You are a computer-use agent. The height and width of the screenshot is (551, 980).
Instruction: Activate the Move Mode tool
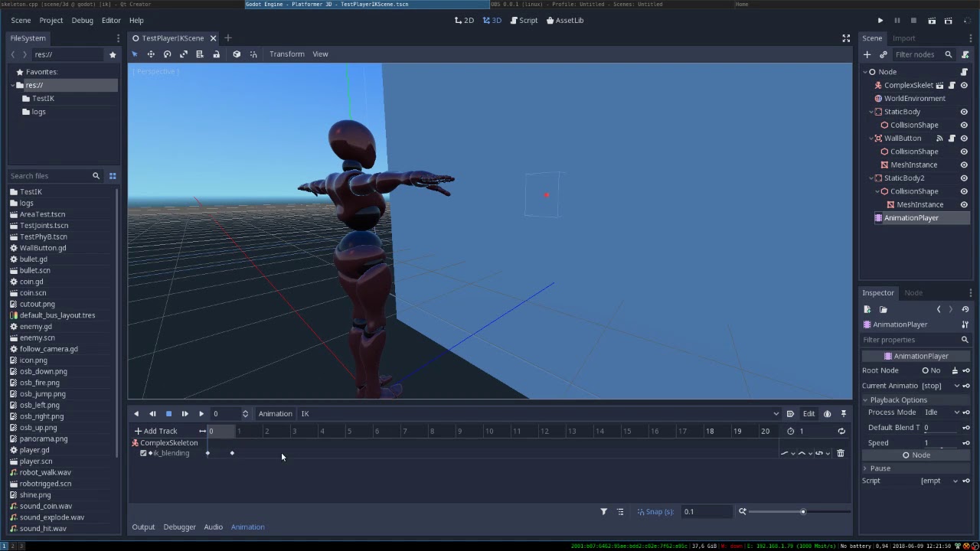151,54
